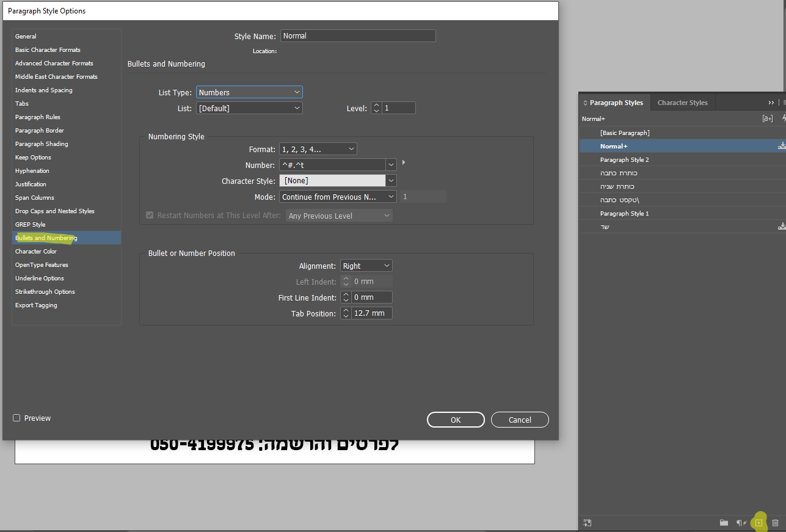Toggle the Preview checkbox

click(16, 418)
